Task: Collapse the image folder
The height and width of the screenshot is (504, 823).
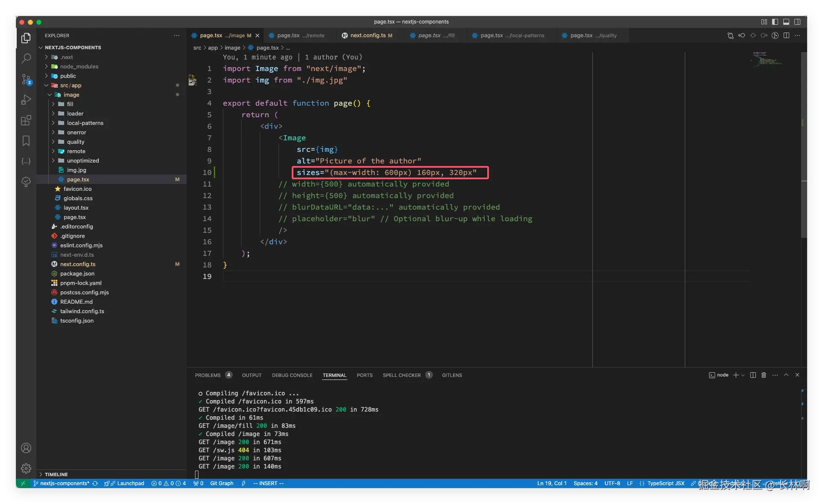Action: (71, 95)
